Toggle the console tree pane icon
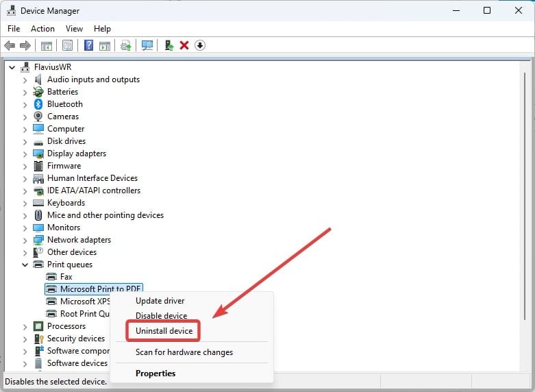 click(47, 45)
